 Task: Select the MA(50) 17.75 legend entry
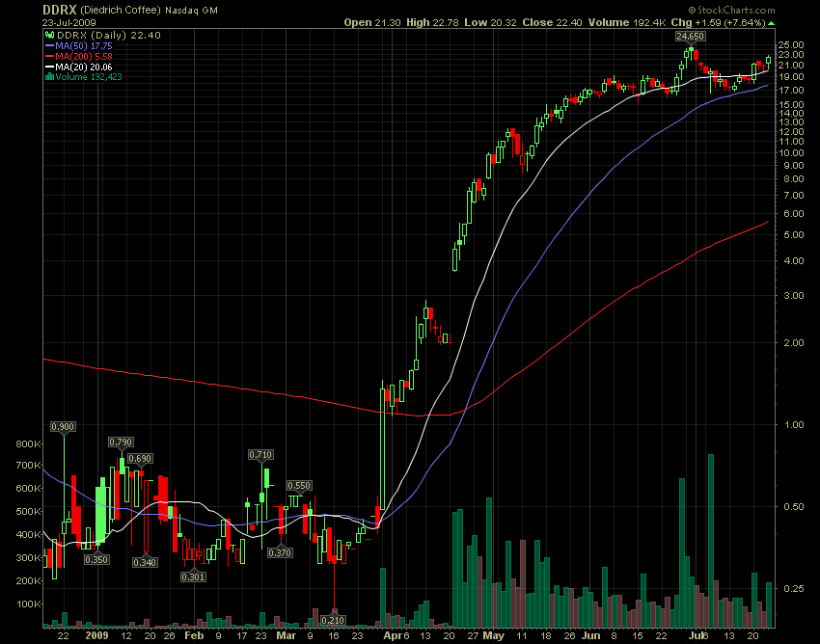click(79, 46)
